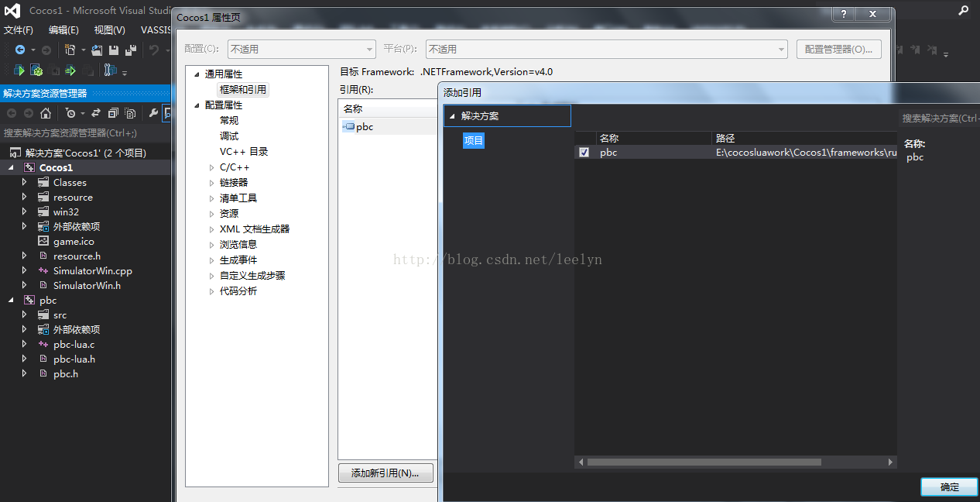Open the 视图(V) menu
This screenshot has width=980, height=502.
(109, 30)
